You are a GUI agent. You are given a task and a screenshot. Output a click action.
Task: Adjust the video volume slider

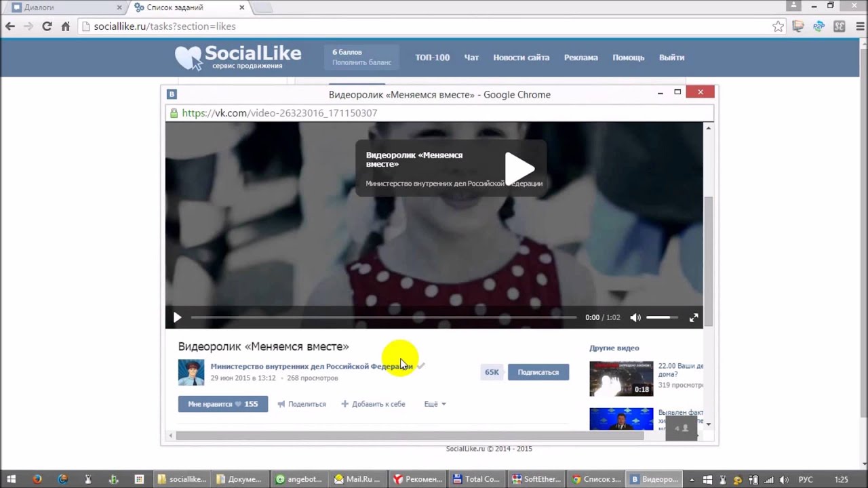click(662, 317)
